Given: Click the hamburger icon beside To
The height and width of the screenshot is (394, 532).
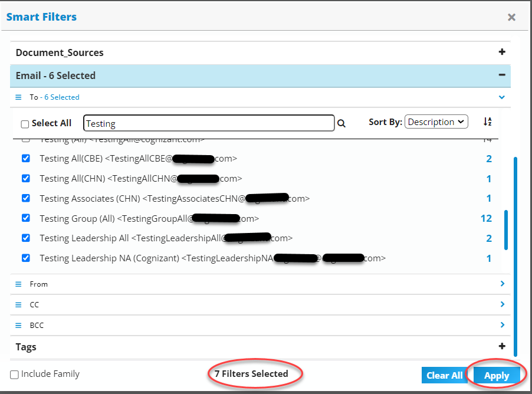Looking at the screenshot, I should pyautogui.click(x=19, y=97).
